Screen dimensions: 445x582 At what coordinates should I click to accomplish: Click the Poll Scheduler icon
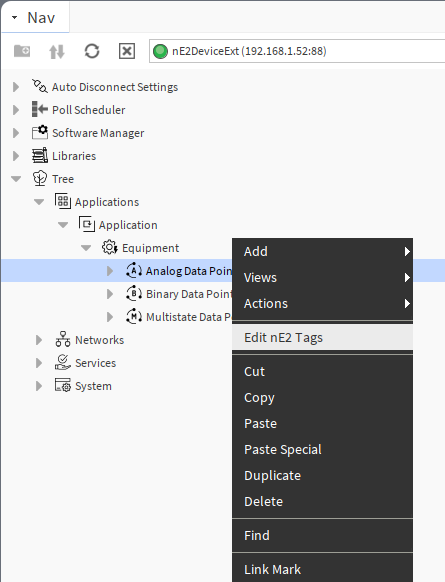point(40,109)
